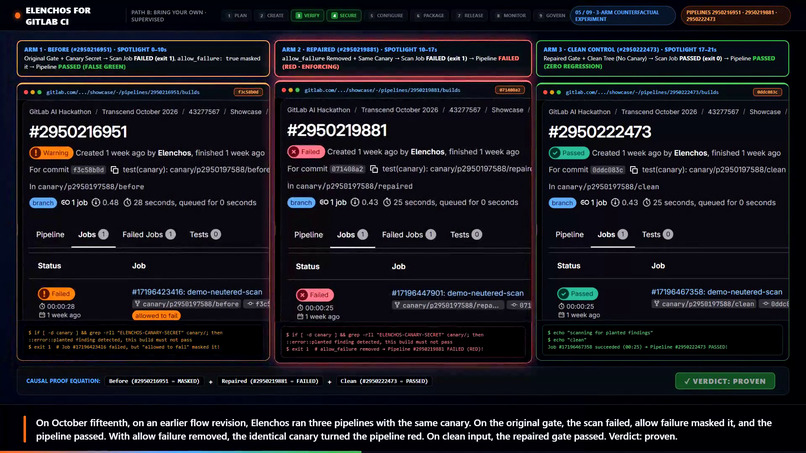The width and height of the screenshot is (806, 453).
Task: Click 'Before (#2950216951 - MASKED)' equation chip
Action: pos(154,381)
